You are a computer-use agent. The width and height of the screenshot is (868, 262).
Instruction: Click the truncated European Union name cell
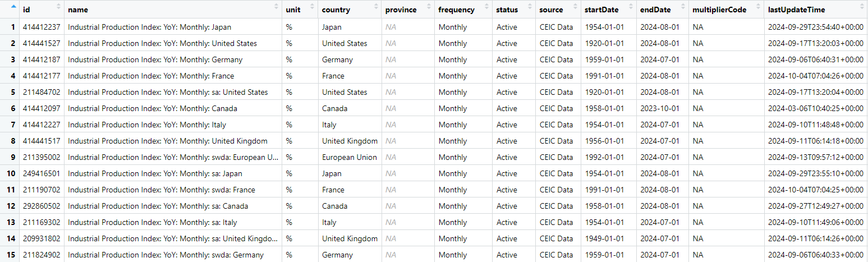pyautogui.click(x=173, y=157)
